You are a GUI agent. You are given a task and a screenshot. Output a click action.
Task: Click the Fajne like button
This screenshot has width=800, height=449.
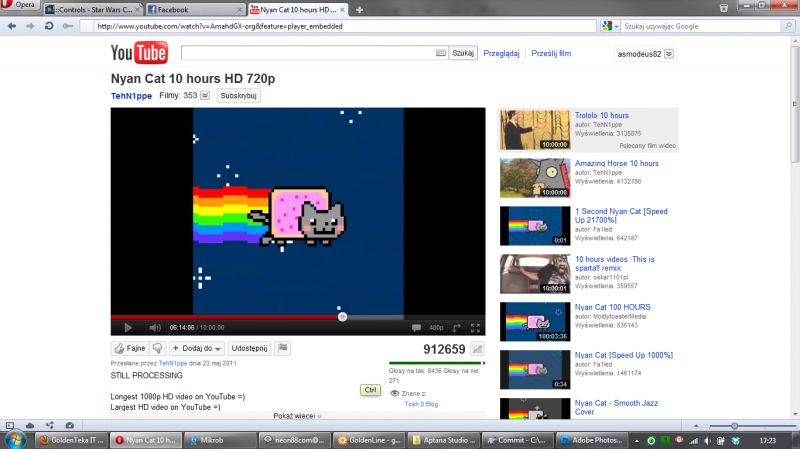[x=130, y=348]
